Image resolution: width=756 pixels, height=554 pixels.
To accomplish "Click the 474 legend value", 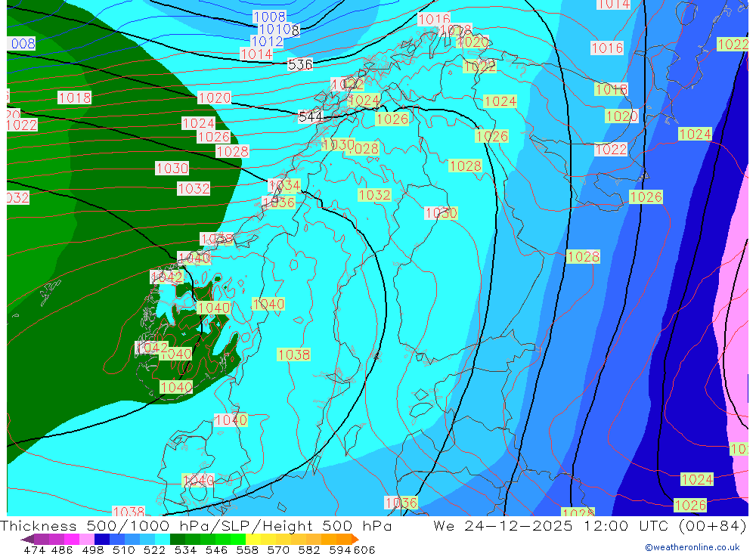I will [35, 550].
